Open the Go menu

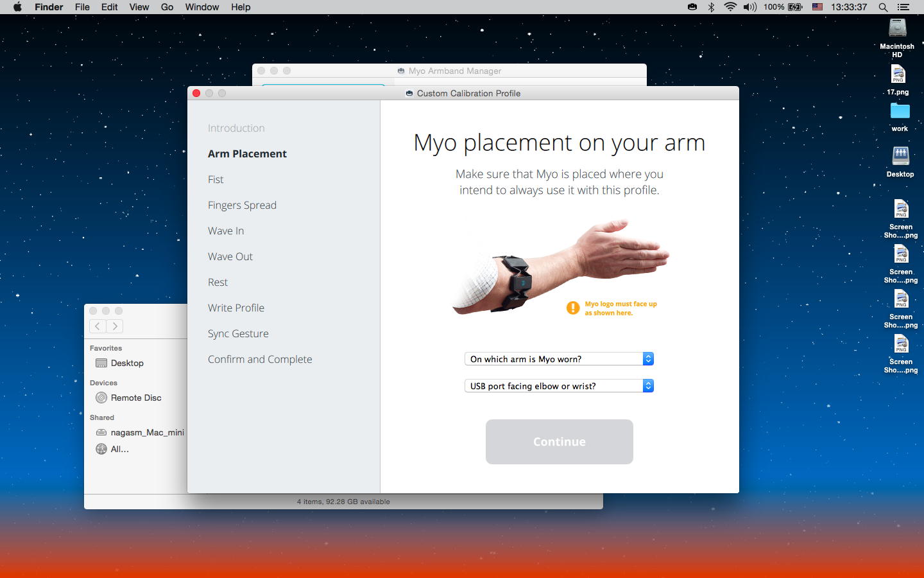[x=167, y=7]
